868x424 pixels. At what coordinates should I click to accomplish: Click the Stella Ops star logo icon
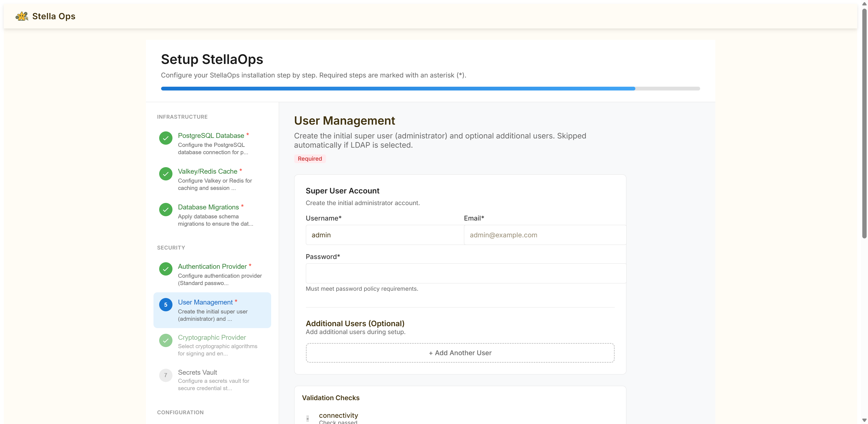point(22,16)
